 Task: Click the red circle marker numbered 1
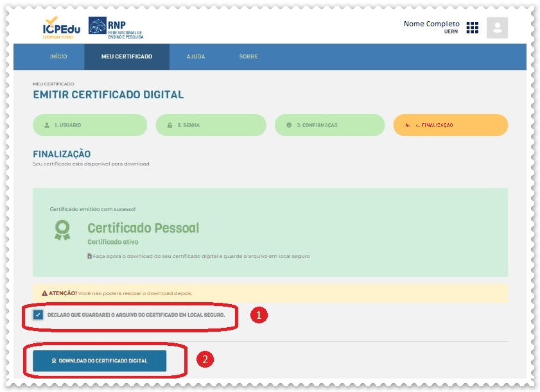(x=258, y=316)
